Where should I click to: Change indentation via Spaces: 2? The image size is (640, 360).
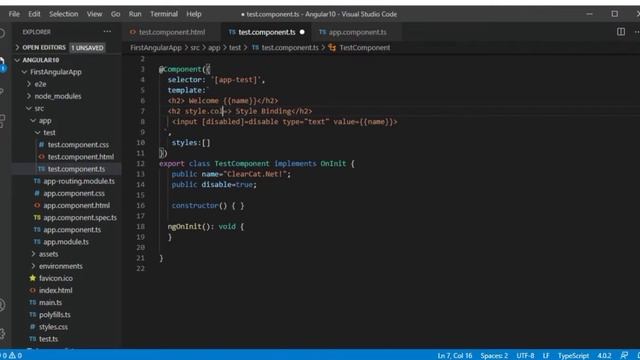(x=494, y=356)
